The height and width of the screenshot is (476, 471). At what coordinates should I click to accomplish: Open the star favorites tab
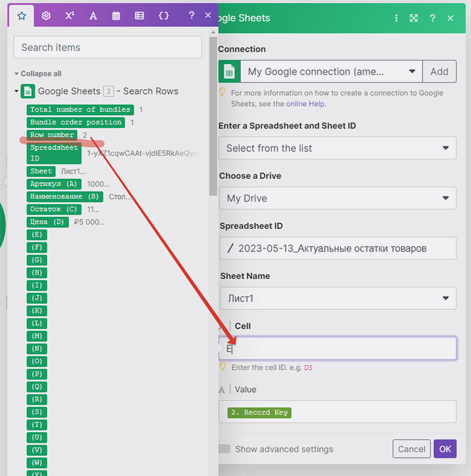click(x=22, y=16)
